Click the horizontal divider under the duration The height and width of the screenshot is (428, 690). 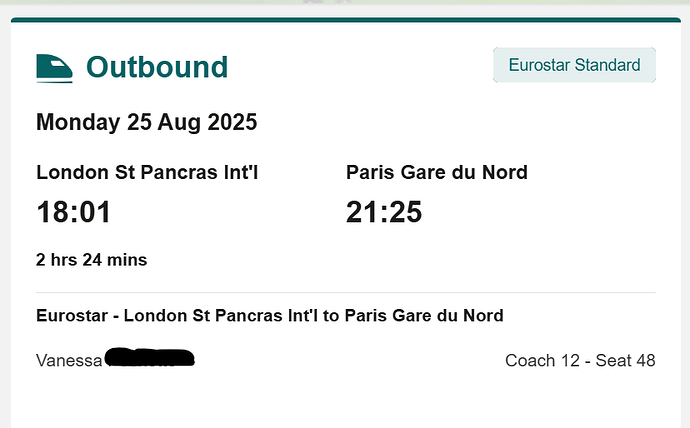click(x=345, y=292)
